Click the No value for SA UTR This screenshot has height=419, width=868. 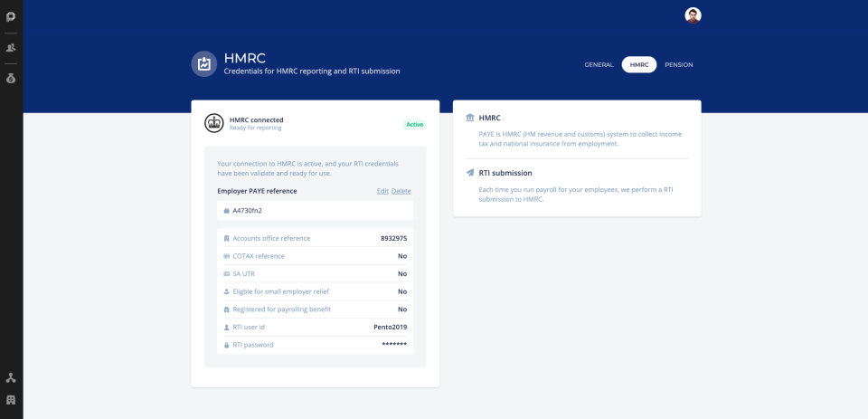402,274
